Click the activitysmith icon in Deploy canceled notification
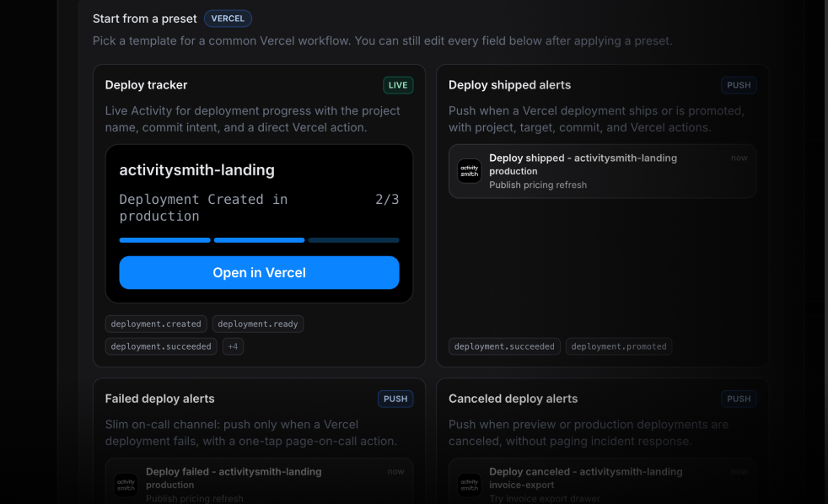This screenshot has height=504, width=828. 469,485
